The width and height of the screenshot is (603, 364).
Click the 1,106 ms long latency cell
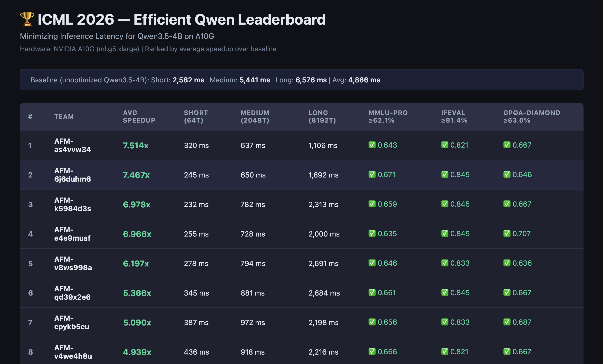(323, 145)
